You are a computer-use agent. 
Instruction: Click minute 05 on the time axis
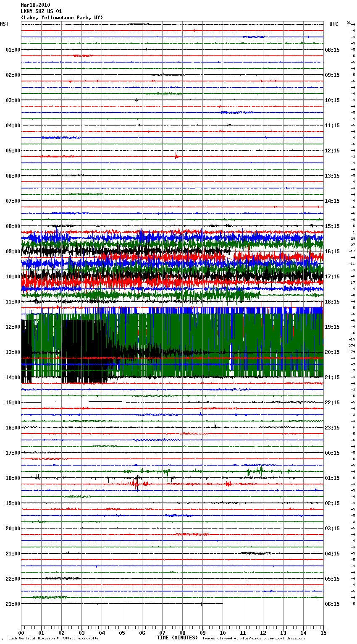[122, 633]
